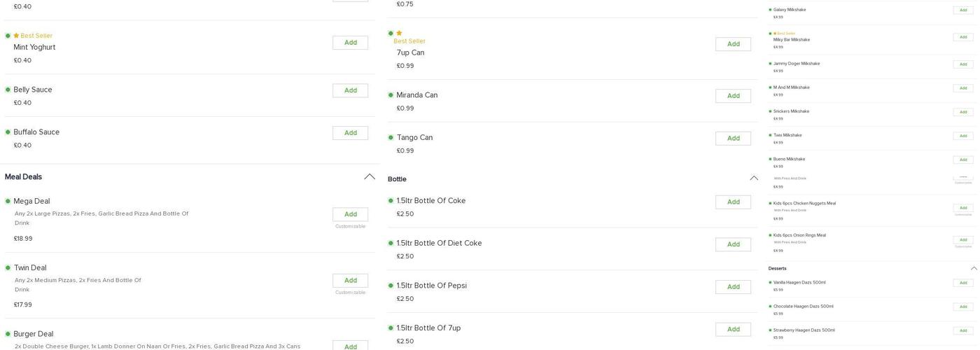This screenshot has height=350, width=980.
Task: Click the green indicator beside Miranda Can
Action: [391, 95]
